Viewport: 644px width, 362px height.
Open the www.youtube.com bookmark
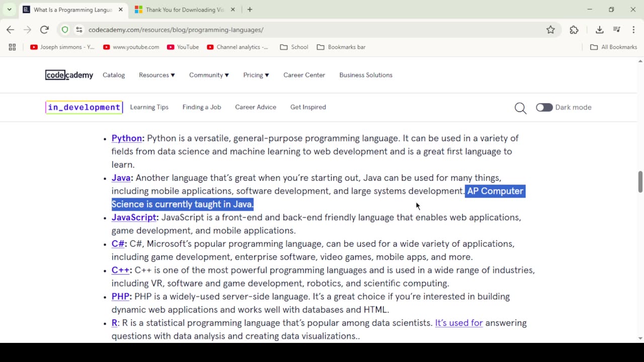click(131, 47)
